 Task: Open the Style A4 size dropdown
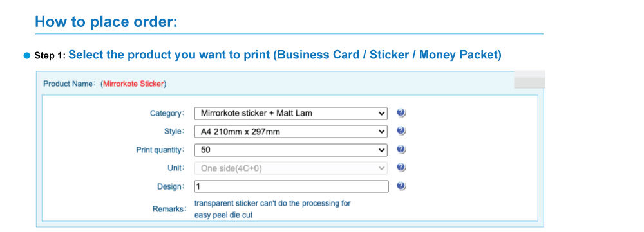tap(291, 132)
